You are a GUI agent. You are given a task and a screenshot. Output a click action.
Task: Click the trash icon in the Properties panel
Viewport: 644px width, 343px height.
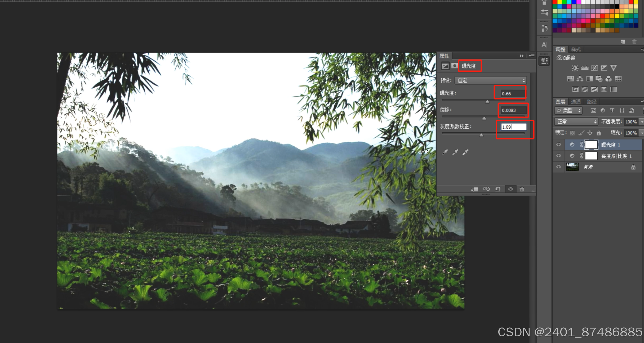pyautogui.click(x=522, y=189)
